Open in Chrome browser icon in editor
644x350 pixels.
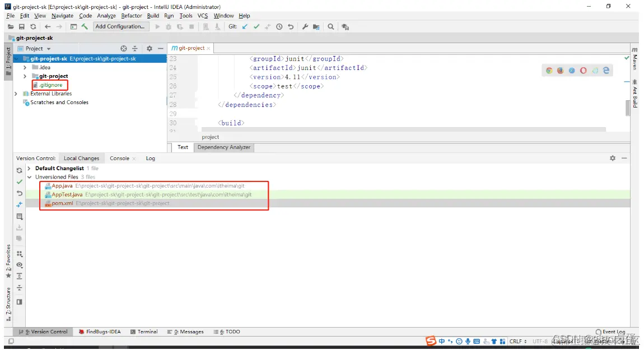coord(549,71)
